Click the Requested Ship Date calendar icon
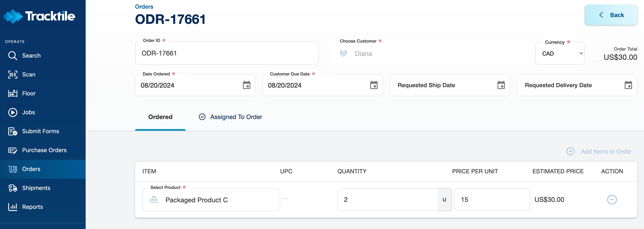This screenshot has height=229, width=644. (501, 85)
